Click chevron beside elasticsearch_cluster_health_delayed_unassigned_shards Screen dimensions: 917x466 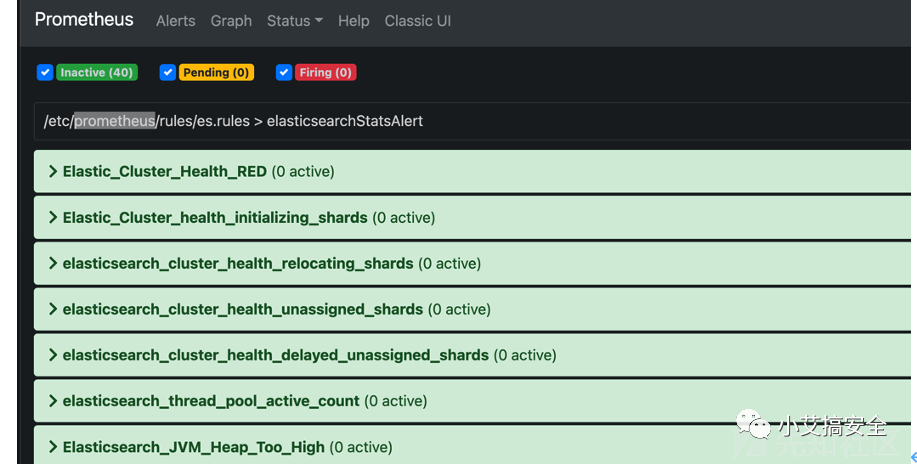53,355
